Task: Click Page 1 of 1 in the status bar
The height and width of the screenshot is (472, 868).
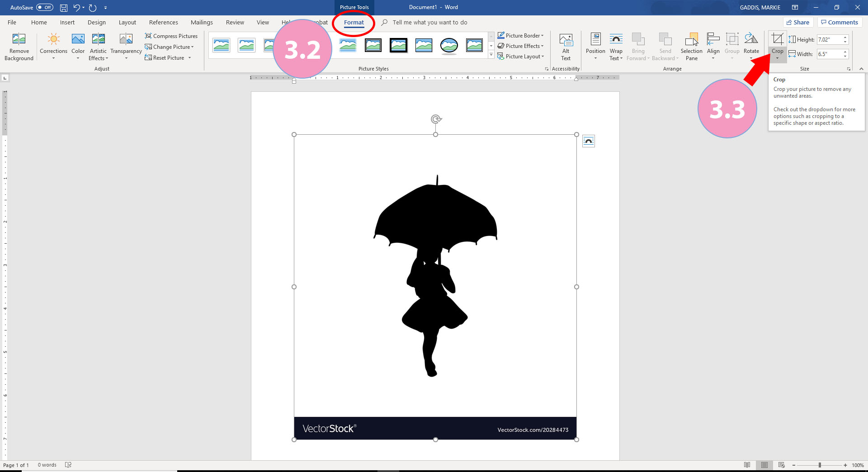Action: coord(16,465)
